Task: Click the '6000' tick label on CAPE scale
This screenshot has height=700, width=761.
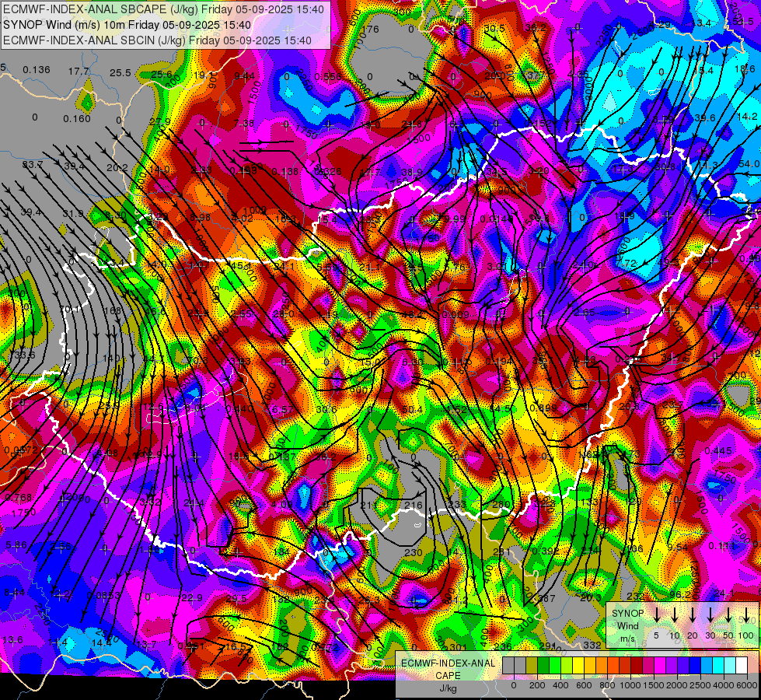Action: [747, 685]
